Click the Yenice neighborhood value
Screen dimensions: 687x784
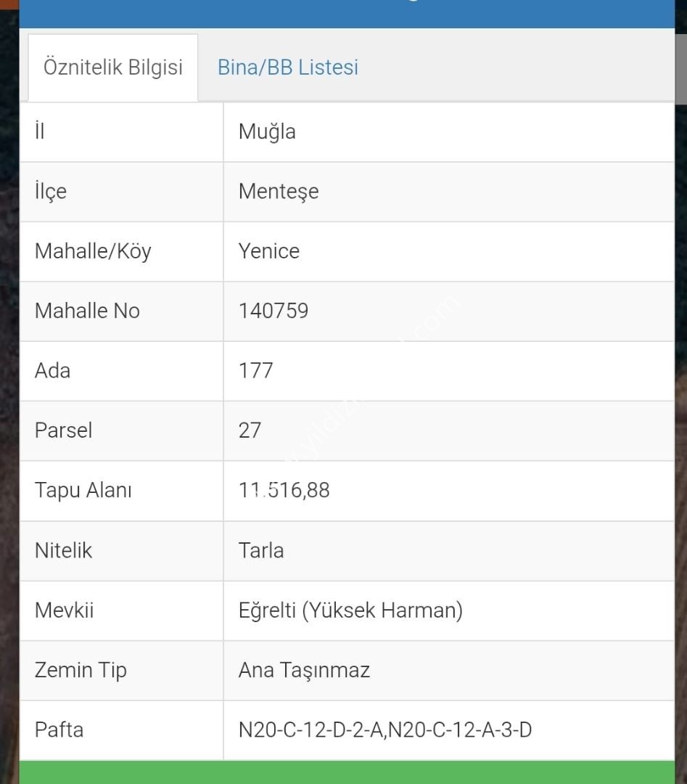tap(268, 251)
